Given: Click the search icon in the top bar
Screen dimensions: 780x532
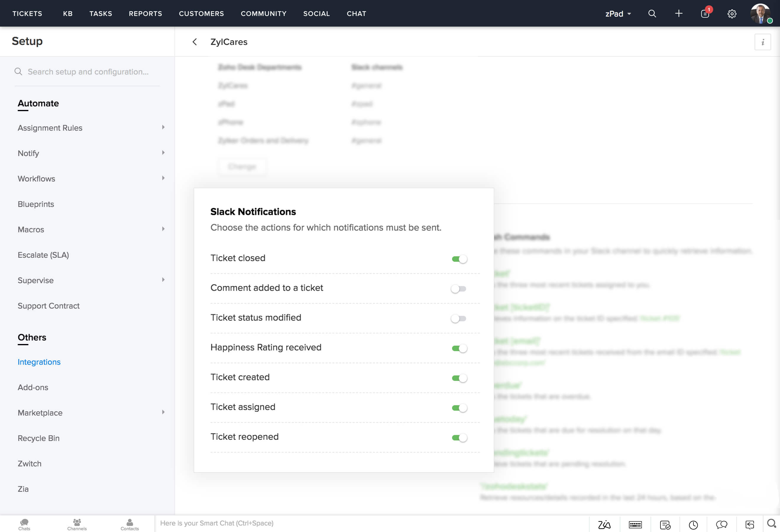Looking at the screenshot, I should coord(652,13).
